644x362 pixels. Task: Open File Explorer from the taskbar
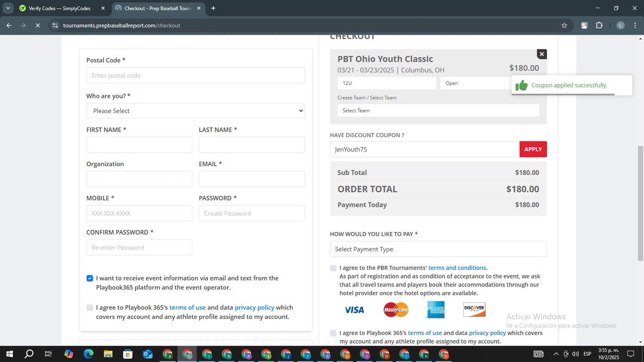click(x=108, y=354)
